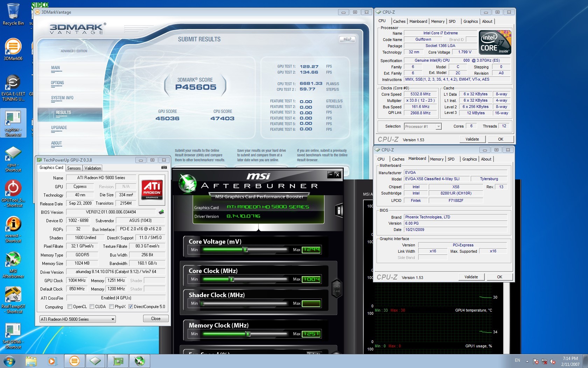Open the Afterburner information 'i' icon
This screenshot has height=368, width=588.
338,210
